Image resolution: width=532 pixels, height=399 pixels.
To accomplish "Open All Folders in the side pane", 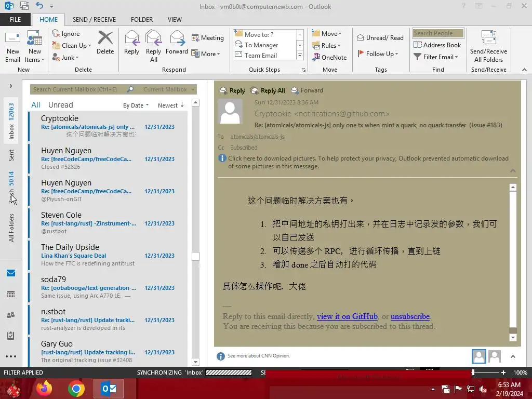I will click(x=11, y=228).
